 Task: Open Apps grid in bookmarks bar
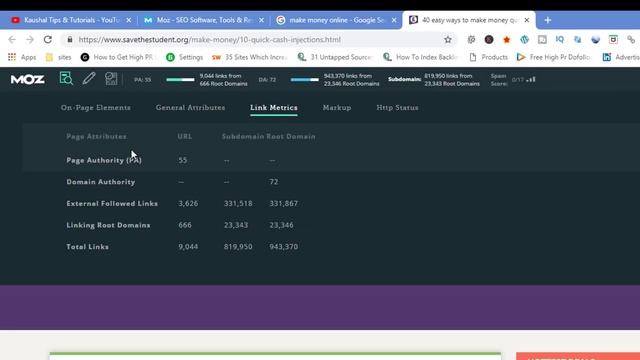click(x=22, y=57)
